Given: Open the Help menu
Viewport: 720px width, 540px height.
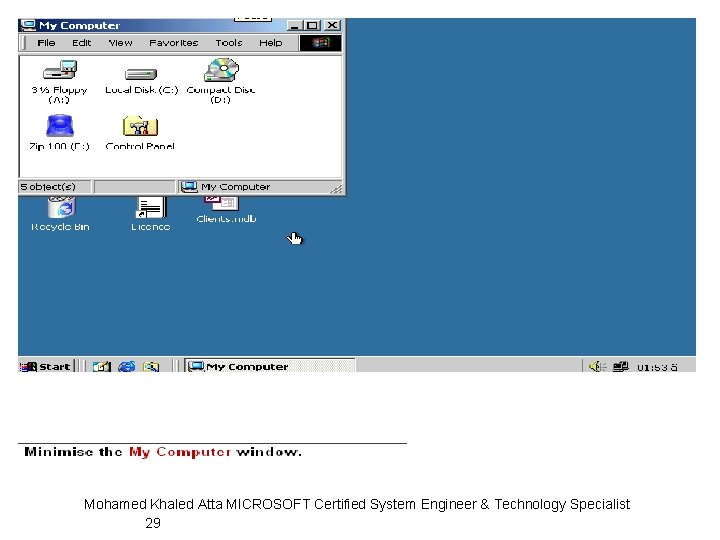Looking at the screenshot, I should (270, 43).
